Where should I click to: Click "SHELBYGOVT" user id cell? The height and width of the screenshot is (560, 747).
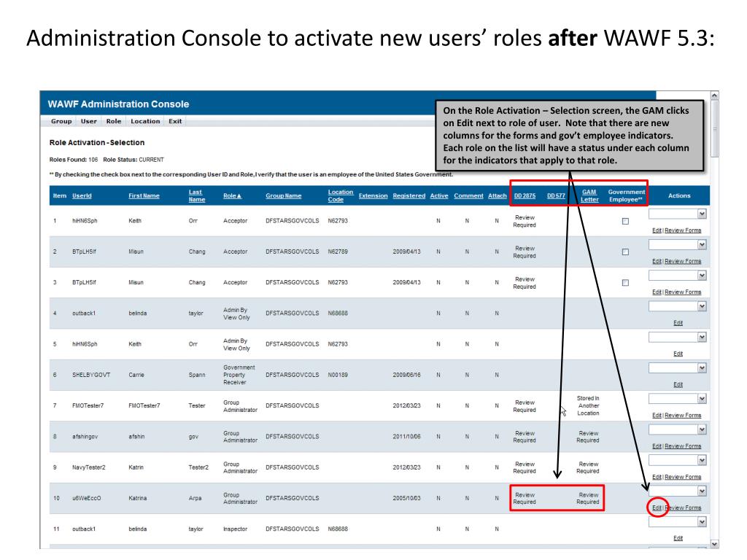[91, 376]
